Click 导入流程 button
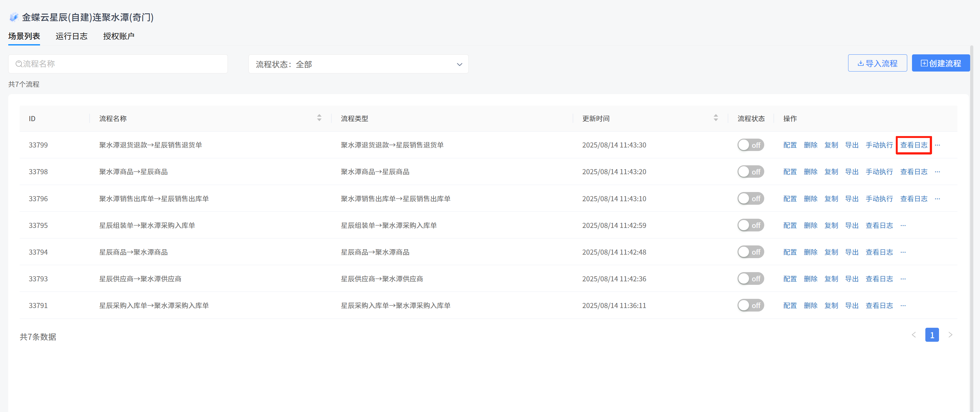 click(x=877, y=63)
